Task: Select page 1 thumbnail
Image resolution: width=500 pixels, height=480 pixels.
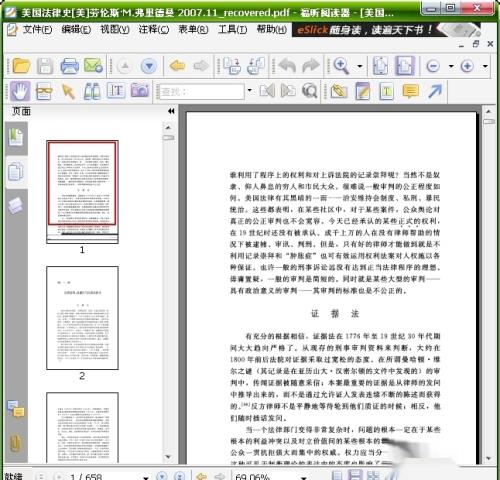Action: [82, 192]
